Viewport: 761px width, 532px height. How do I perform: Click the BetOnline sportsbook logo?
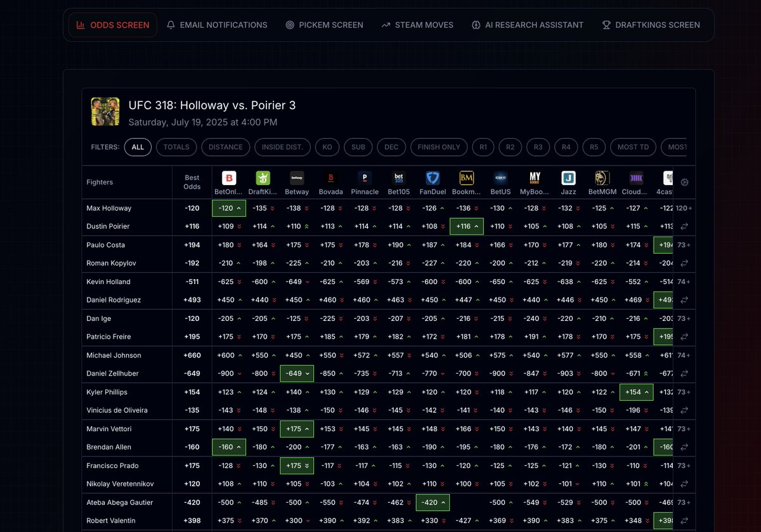(x=229, y=178)
